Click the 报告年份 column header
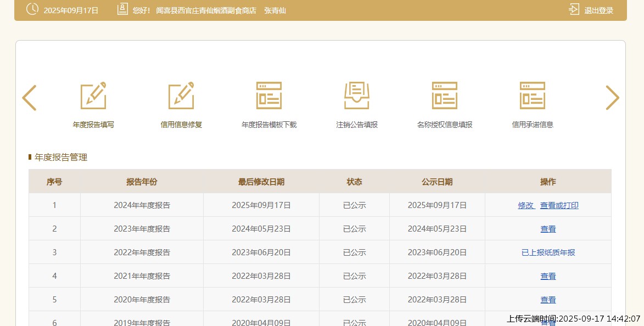The image size is (644, 326). [142, 182]
